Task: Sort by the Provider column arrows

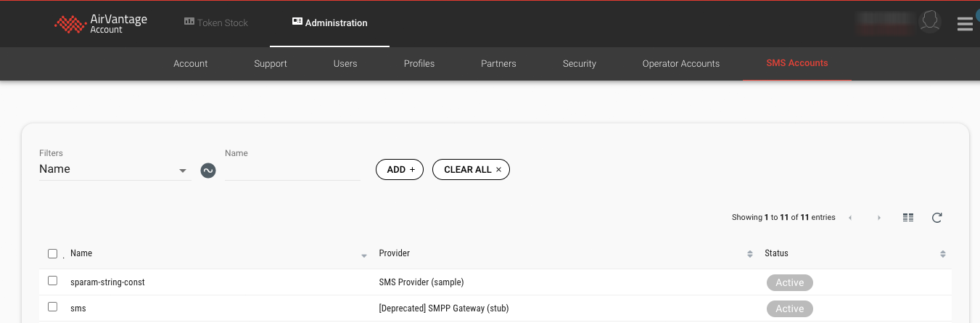Action: coord(749,254)
